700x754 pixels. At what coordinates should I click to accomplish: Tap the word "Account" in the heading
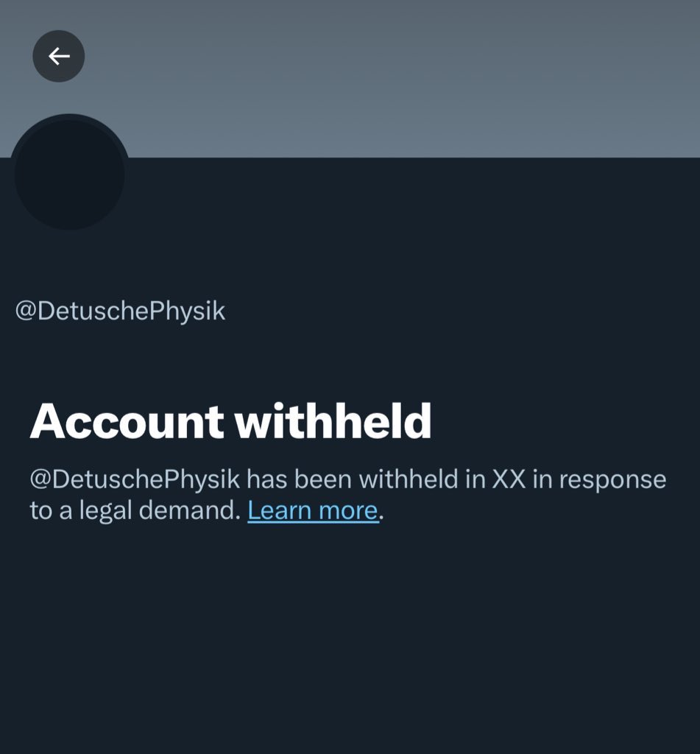(127, 421)
